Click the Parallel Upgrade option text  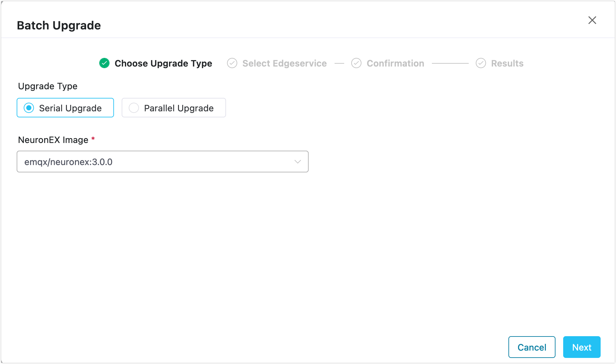tap(179, 108)
